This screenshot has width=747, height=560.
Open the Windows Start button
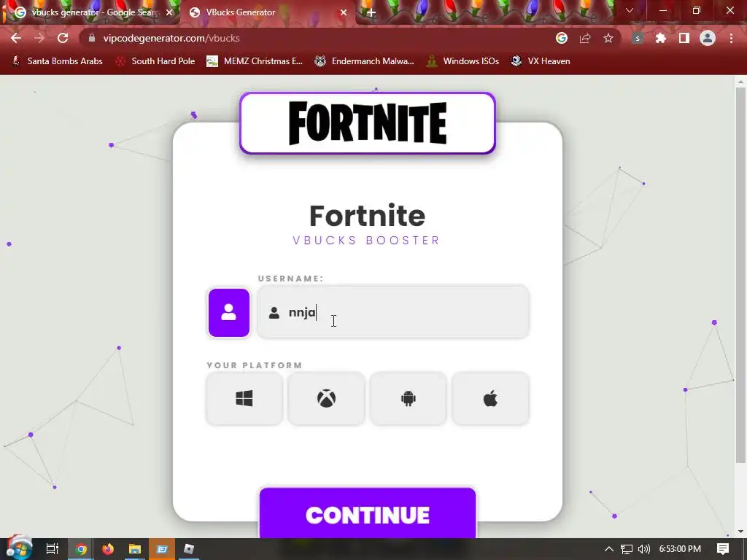pyautogui.click(x=19, y=548)
